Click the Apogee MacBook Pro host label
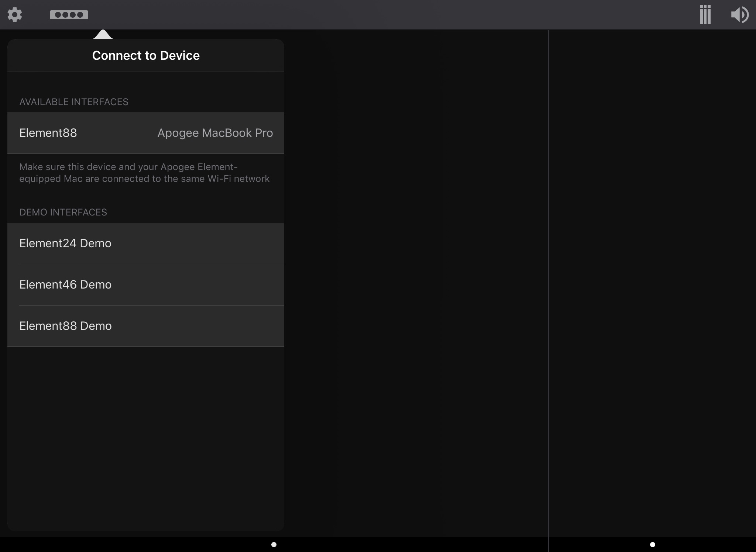 tap(215, 133)
